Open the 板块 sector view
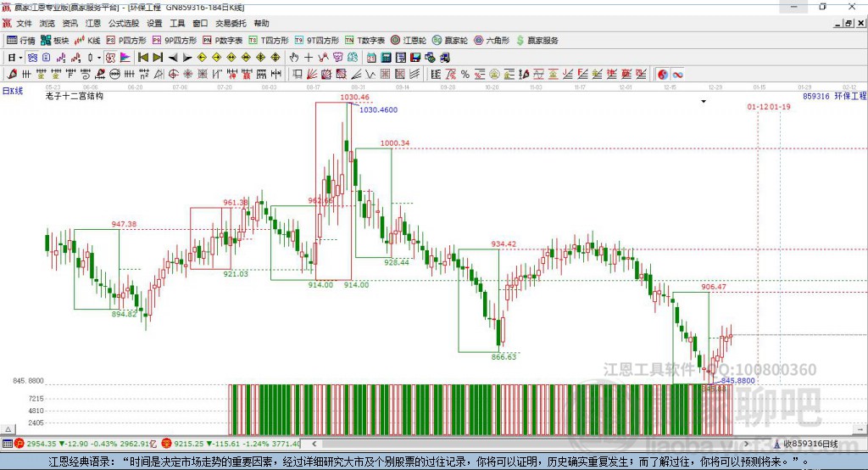 click(x=54, y=41)
